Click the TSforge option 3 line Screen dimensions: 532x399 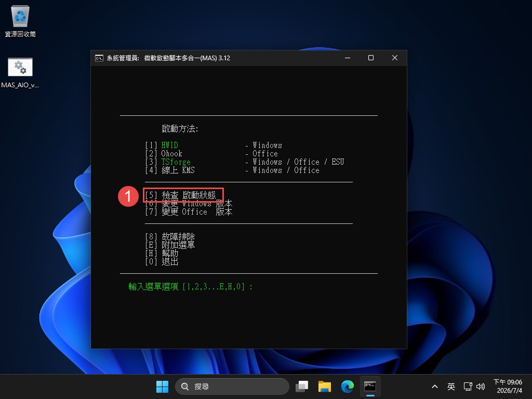click(244, 162)
